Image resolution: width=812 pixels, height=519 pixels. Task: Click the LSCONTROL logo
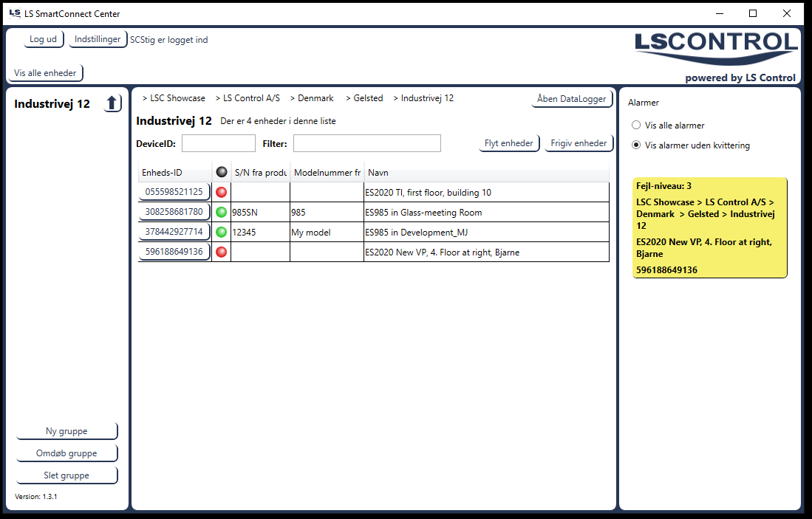pos(716,48)
